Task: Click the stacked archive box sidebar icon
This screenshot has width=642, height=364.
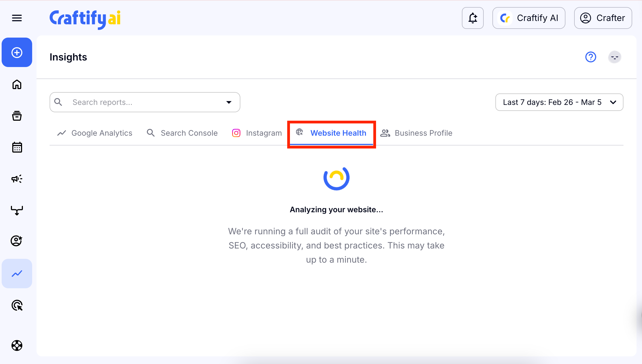Action: point(17,116)
